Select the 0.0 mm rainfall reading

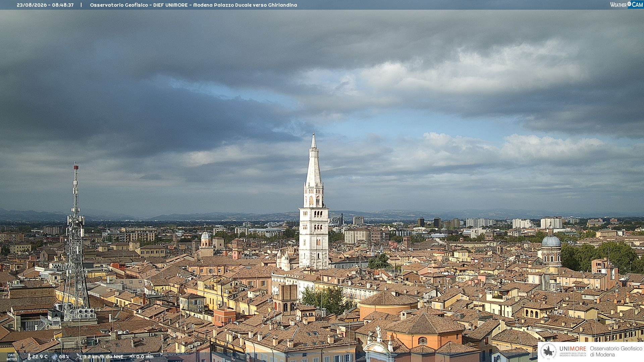[x=145, y=357]
